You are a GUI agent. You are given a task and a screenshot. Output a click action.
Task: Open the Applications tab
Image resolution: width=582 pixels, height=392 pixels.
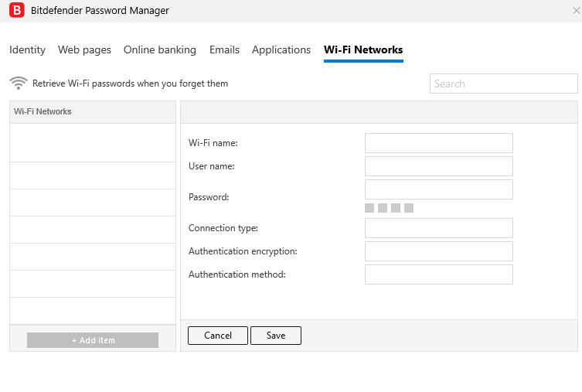pos(281,50)
